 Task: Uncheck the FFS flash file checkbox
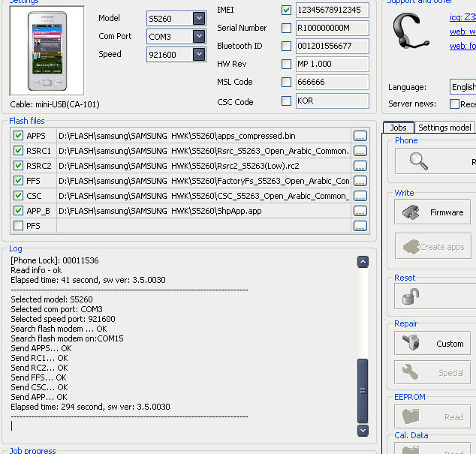(x=18, y=181)
